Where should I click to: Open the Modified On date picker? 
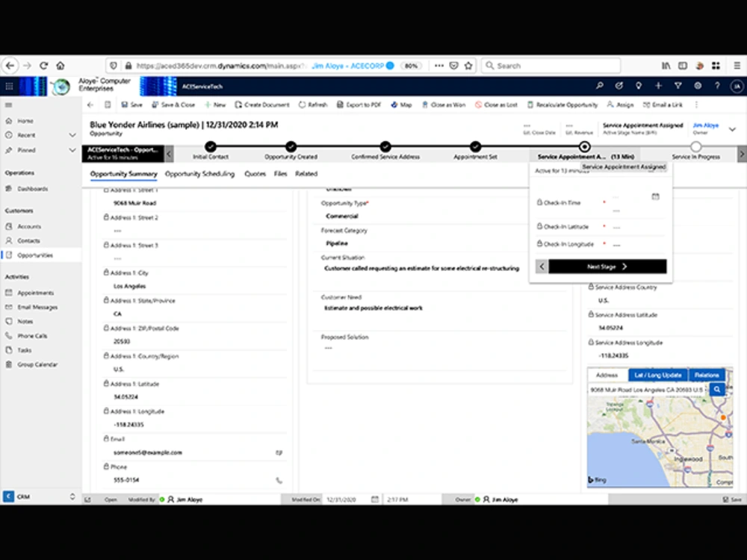point(375,500)
